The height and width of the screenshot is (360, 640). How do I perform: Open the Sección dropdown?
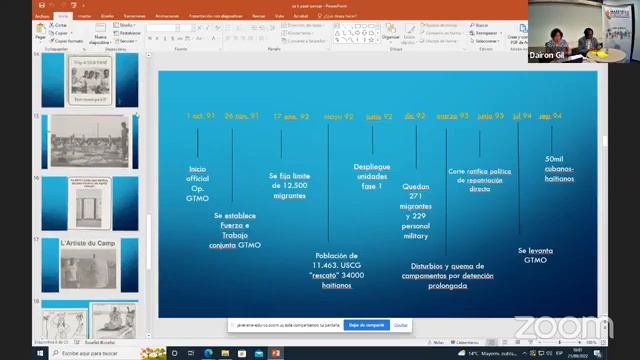[126, 41]
